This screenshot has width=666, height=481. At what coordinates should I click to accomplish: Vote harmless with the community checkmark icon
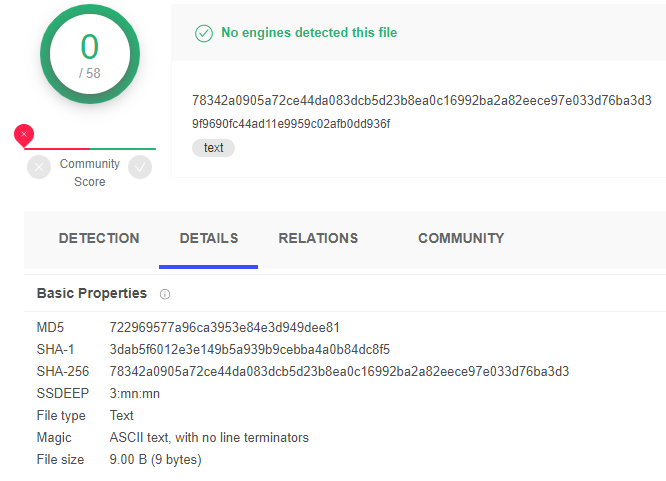click(x=140, y=167)
